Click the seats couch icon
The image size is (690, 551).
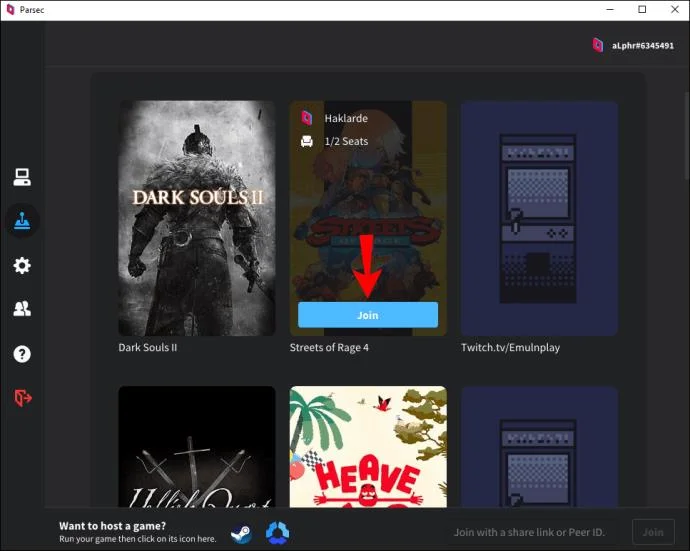pos(307,141)
